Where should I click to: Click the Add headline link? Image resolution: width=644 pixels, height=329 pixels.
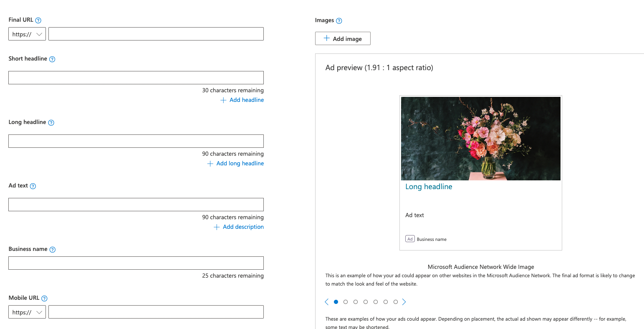click(x=242, y=100)
